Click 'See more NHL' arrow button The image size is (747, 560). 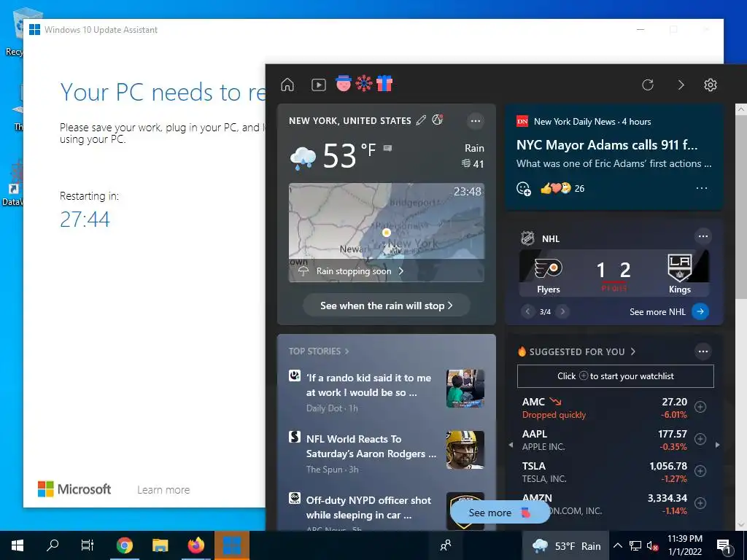click(700, 311)
